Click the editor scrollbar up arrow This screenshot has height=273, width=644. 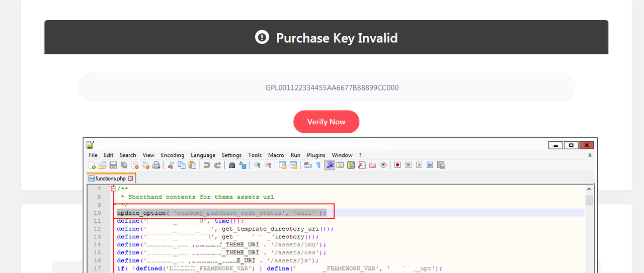[x=589, y=189]
